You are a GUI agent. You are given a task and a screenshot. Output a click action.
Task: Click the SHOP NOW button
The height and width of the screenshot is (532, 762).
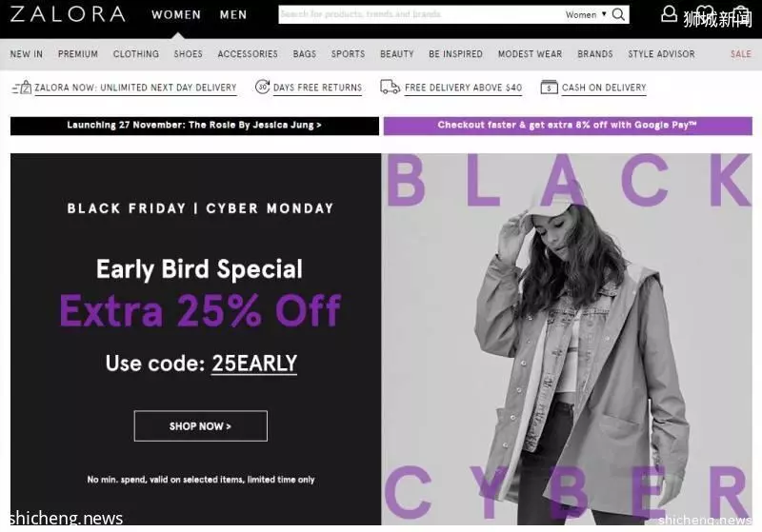click(201, 426)
